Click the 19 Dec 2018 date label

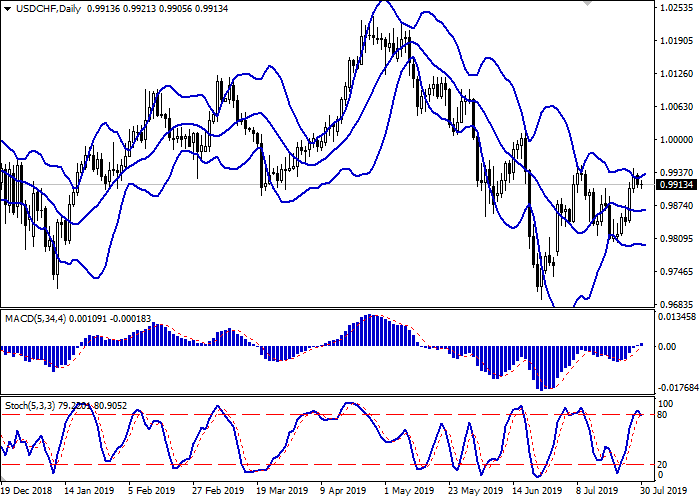[x=27, y=492]
